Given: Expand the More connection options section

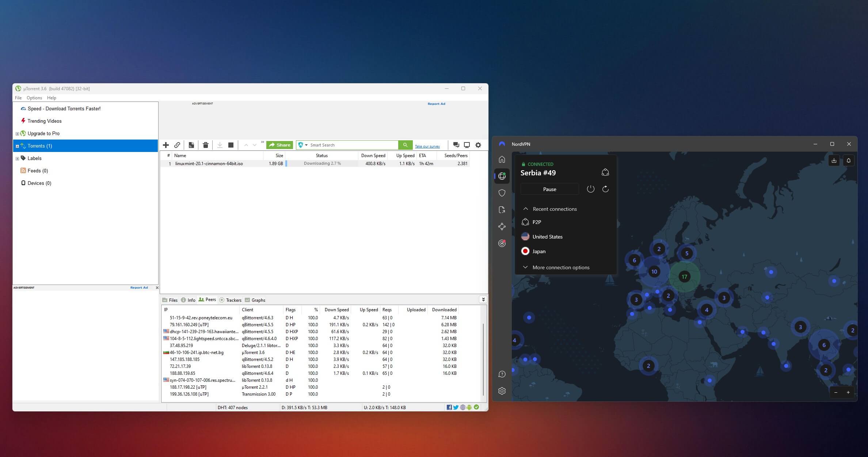Looking at the screenshot, I should pos(560,267).
